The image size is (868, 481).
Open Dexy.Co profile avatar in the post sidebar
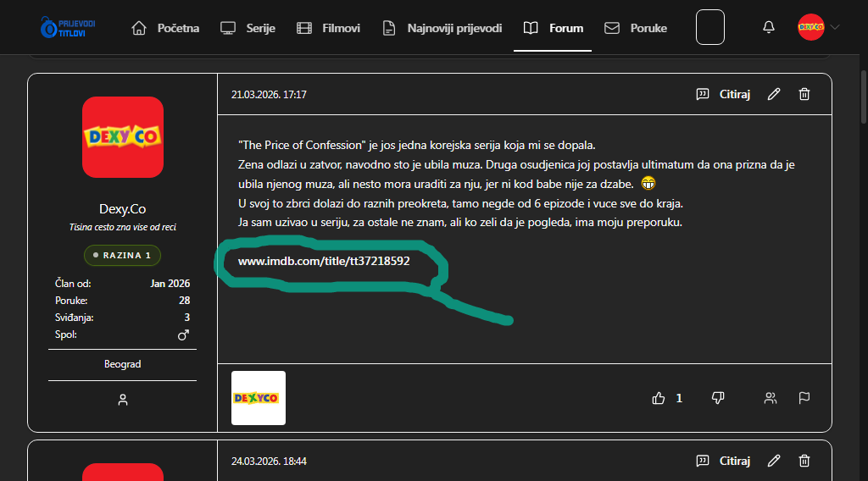click(x=123, y=137)
